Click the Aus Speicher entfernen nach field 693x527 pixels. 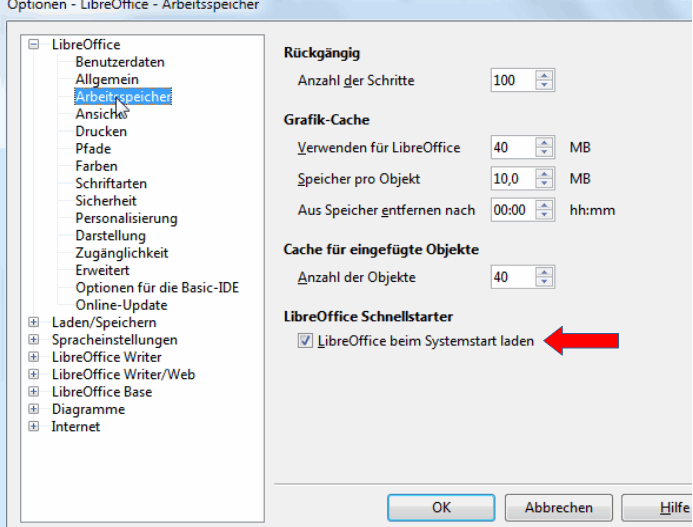pos(513,210)
